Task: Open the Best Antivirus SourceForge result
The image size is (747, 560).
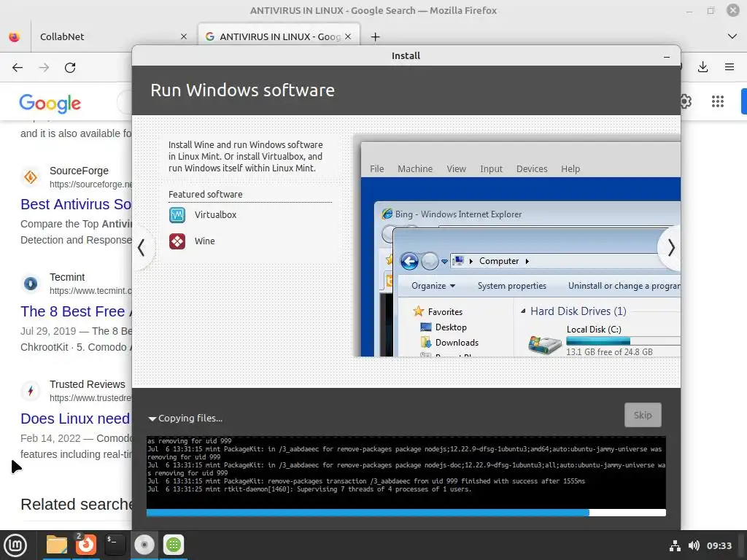Action: coord(76,204)
